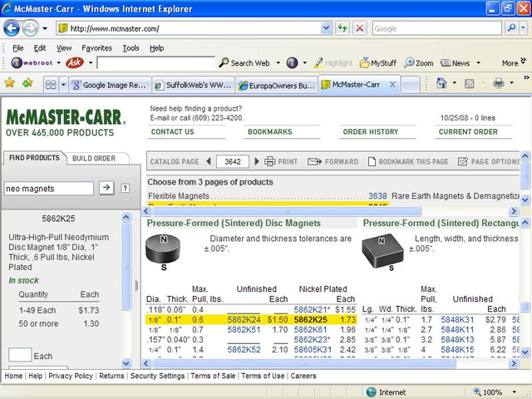The height and width of the screenshot is (399, 532).
Task: Open the Order History link
Action: (x=371, y=131)
